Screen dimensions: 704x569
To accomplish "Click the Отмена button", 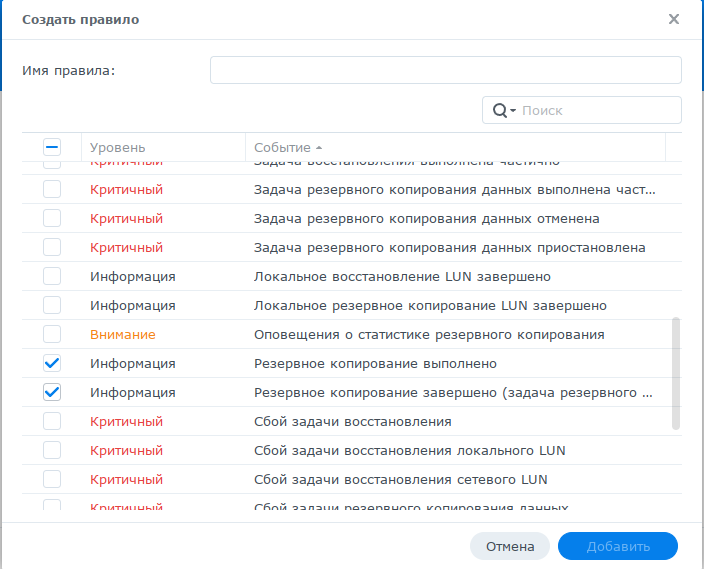I will [x=510, y=546].
